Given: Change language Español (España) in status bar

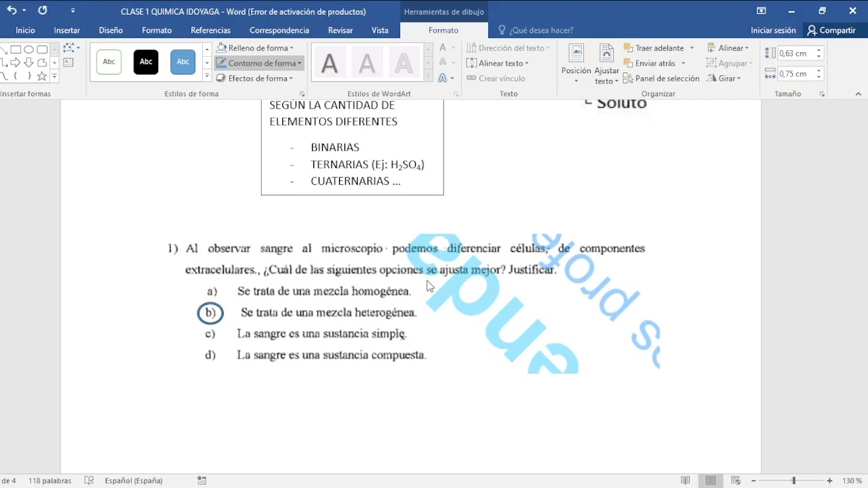Looking at the screenshot, I should coord(134,481).
